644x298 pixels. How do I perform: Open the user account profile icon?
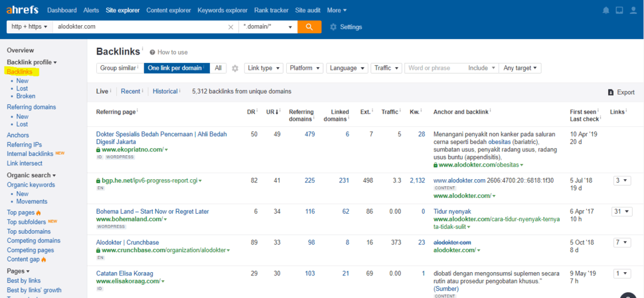(633, 10)
